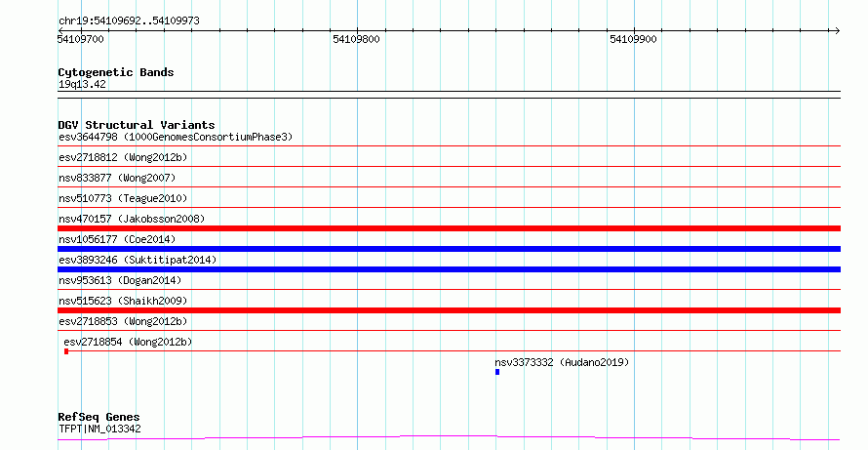The width and height of the screenshot is (868, 450).
Task: Click the 54109700 ruler coordinate
Action: pos(80,39)
